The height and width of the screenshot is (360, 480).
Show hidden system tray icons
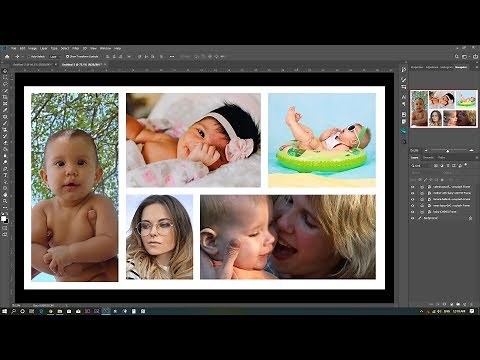point(421,311)
